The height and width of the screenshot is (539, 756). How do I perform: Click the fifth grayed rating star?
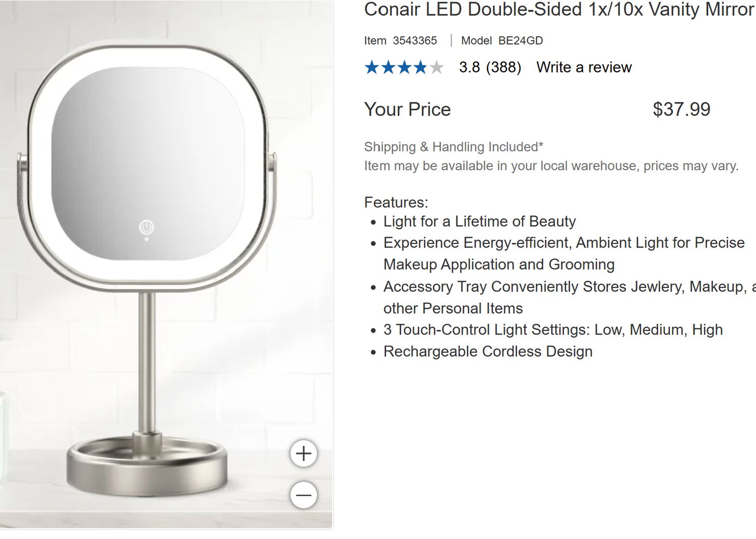point(437,67)
